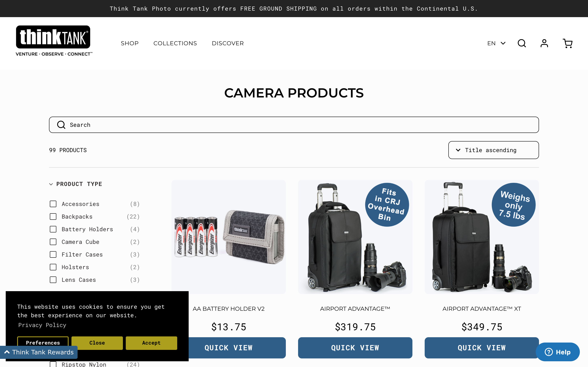
Task: Open the EN language selector
Action: point(496,43)
